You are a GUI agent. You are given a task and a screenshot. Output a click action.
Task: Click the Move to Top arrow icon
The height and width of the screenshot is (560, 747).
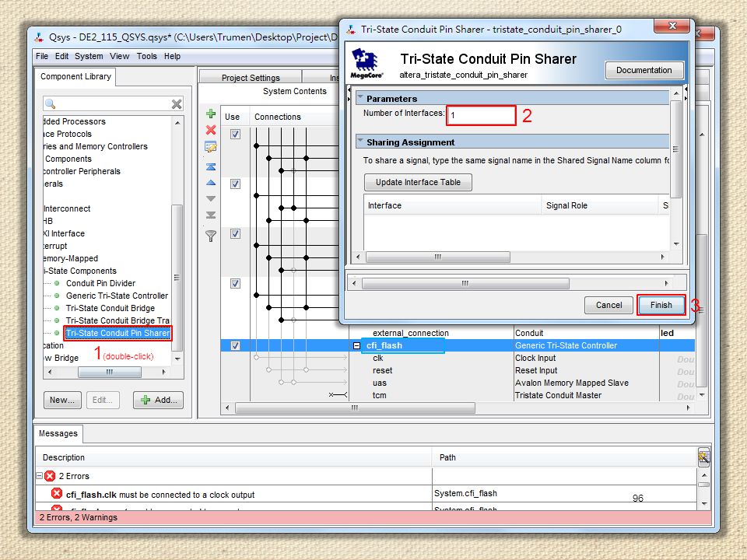pos(211,166)
